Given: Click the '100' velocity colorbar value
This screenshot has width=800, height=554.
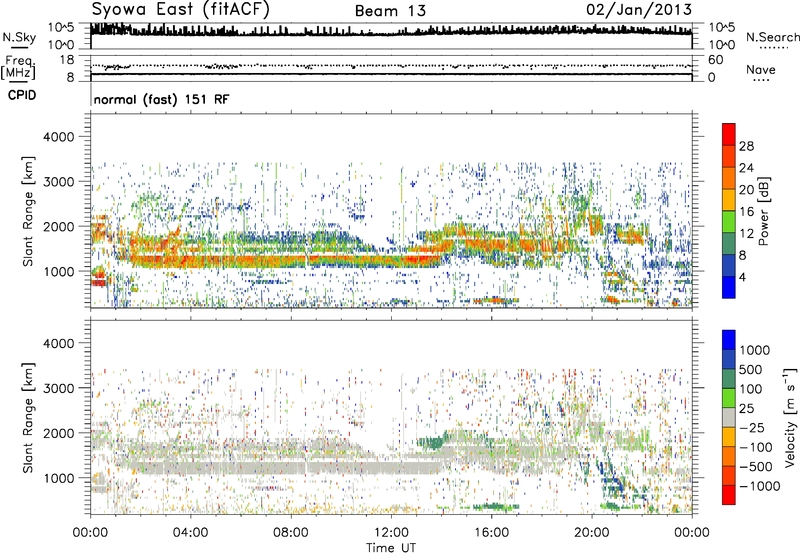Looking at the screenshot, I should coord(753,389).
